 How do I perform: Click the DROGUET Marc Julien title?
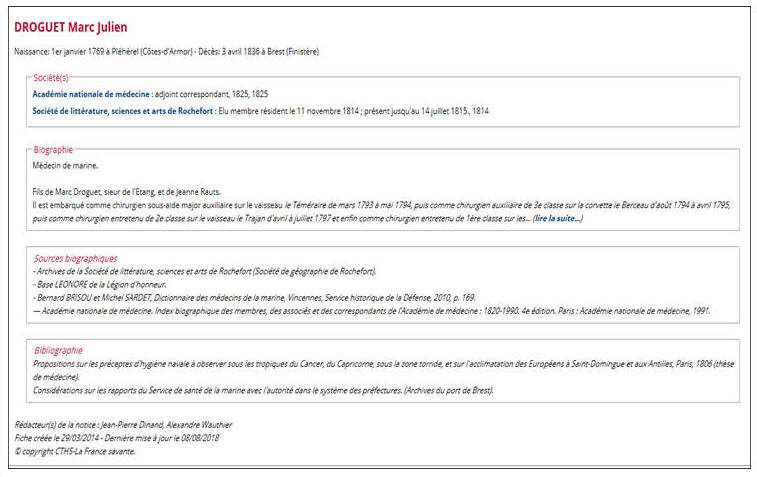point(71,27)
